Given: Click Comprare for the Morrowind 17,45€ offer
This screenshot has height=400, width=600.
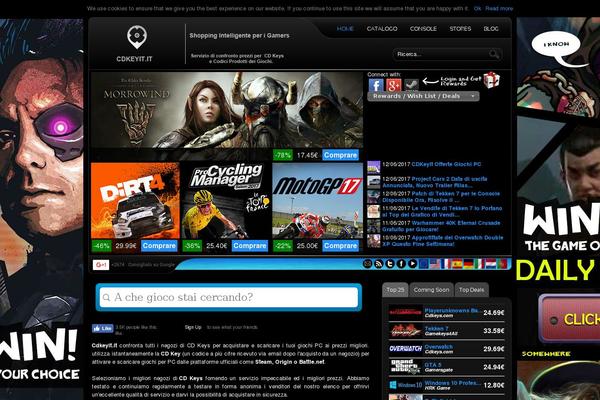Looking at the screenshot, I should [340, 155].
